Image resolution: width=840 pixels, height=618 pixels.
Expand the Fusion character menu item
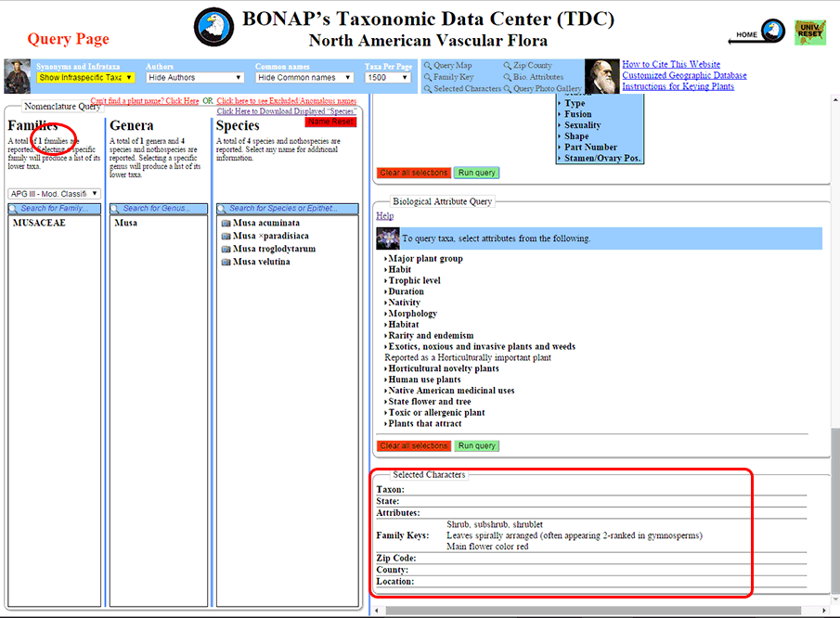pyautogui.click(x=575, y=114)
